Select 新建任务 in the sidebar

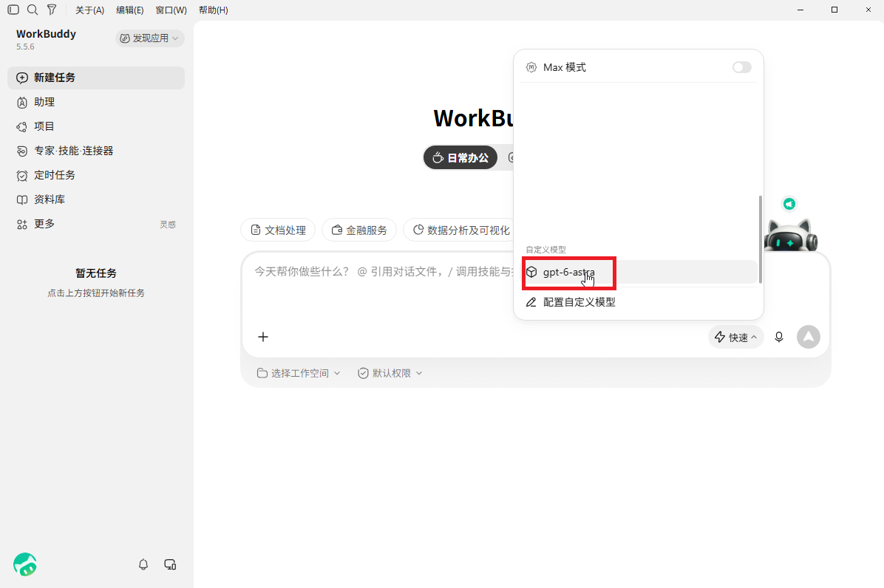[x=96, y=78]
